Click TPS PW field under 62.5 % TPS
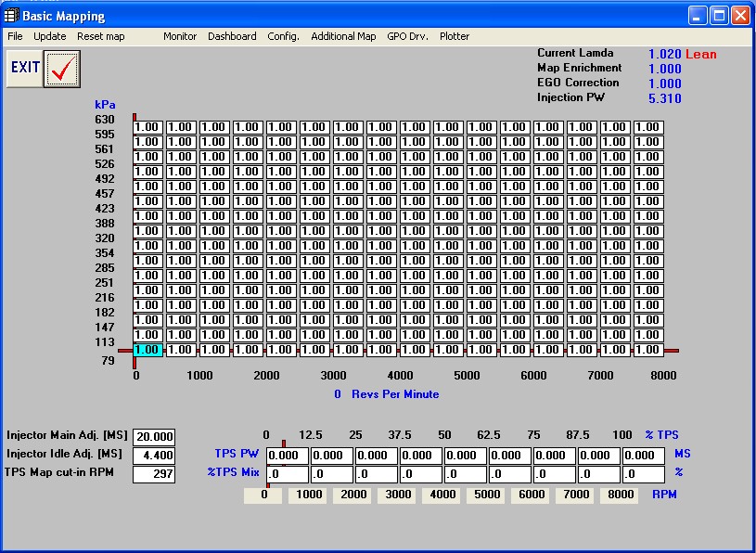 click(509, 456)
